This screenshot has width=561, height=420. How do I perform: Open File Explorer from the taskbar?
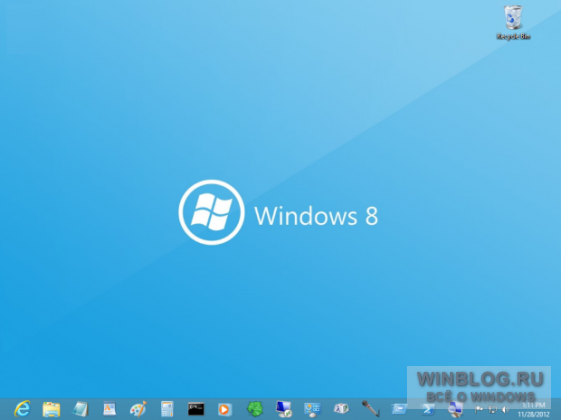click(51, 409)
